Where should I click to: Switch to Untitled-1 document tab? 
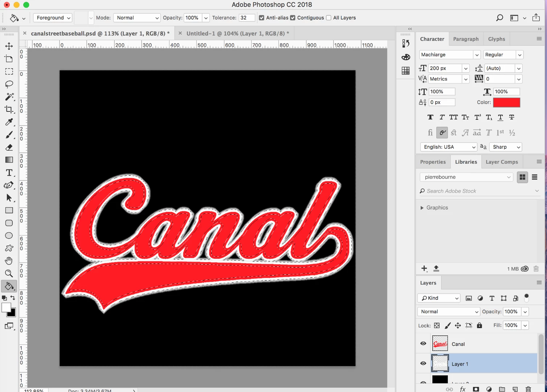point(238,33)
